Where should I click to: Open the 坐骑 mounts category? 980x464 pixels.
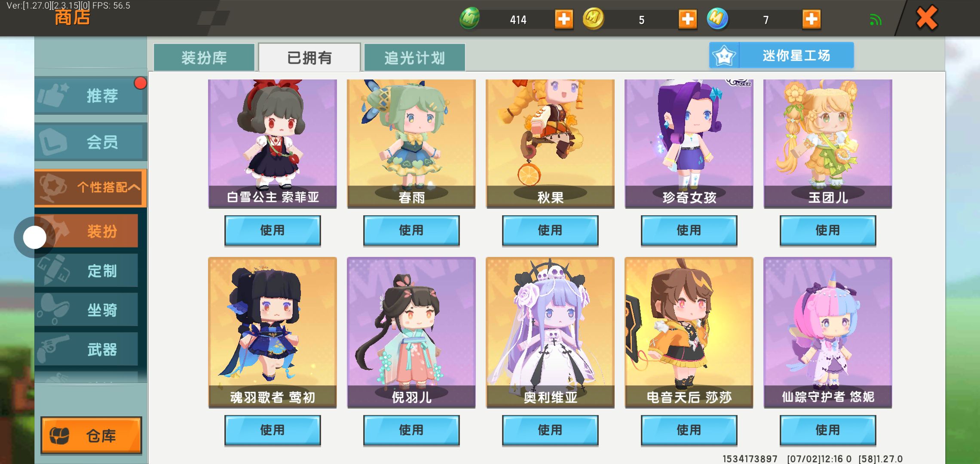(86, 310)
